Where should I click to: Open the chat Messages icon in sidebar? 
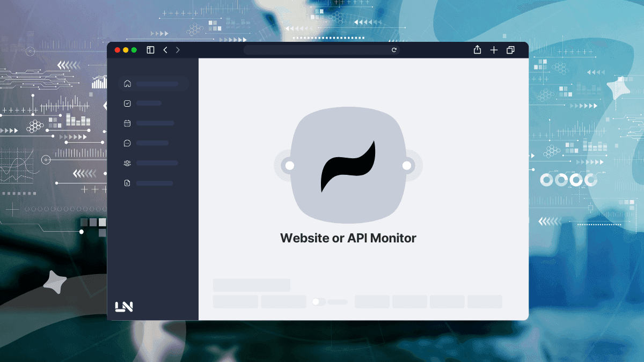tap(127, 143)
